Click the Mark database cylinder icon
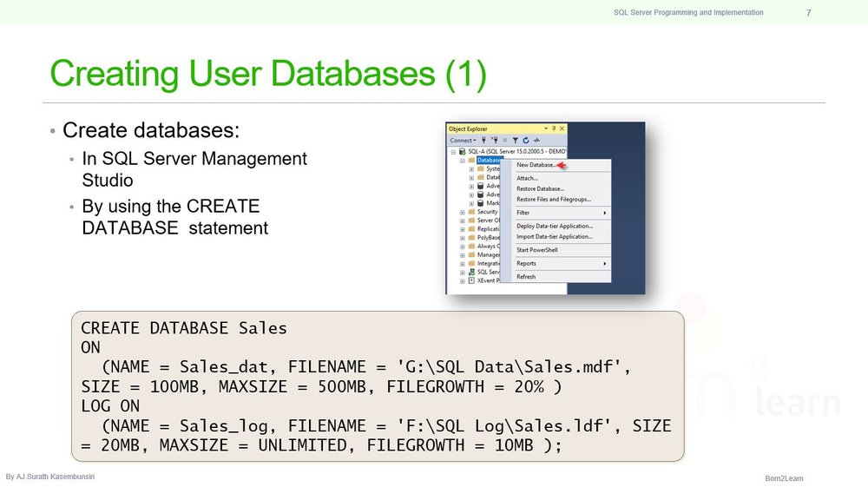868x487 pixels. pos(481,203)
